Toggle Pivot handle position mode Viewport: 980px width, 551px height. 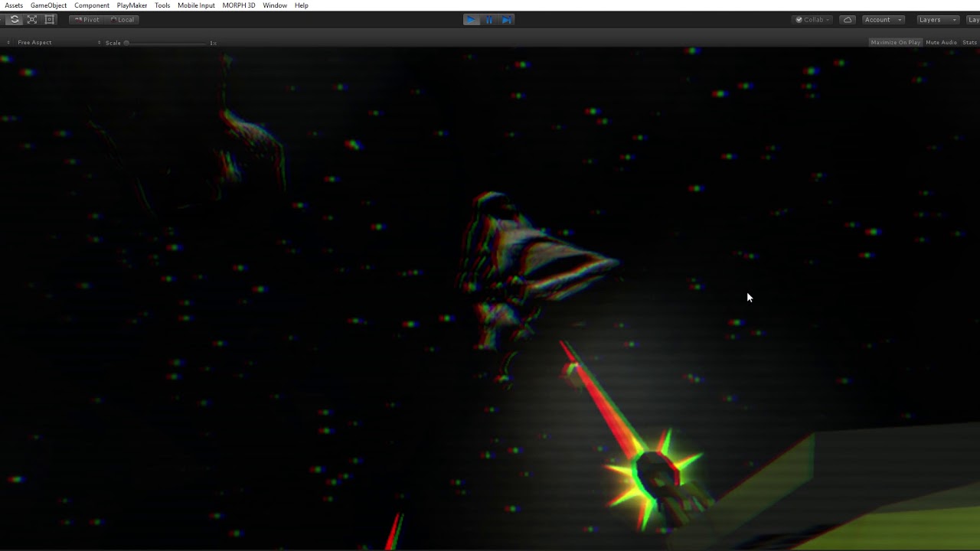point(87,20)
